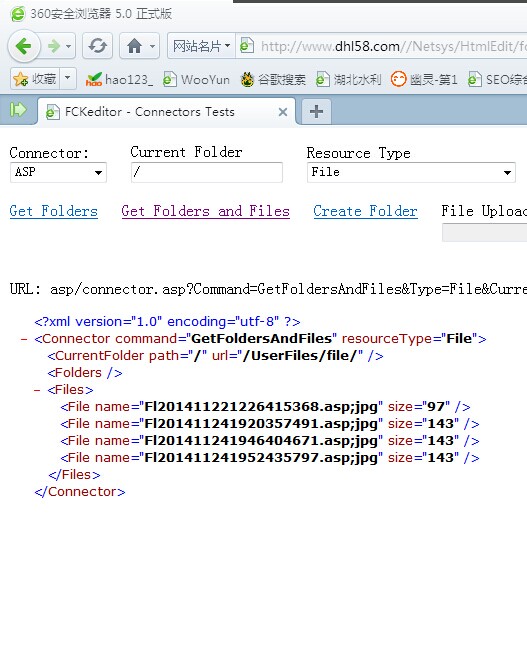Select file name Fl201411241952435797.asp;jpg
527x646 pixels.
pos(261,457)
